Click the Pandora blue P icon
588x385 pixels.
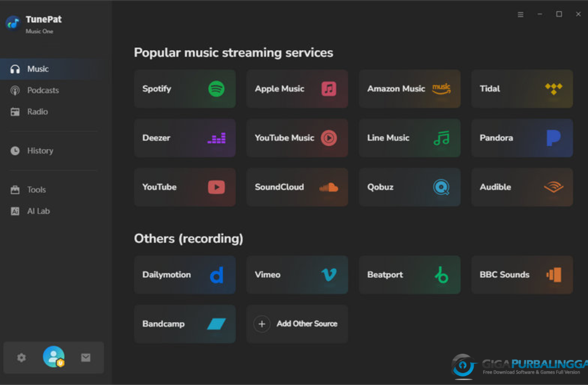(x=553, y=138)
